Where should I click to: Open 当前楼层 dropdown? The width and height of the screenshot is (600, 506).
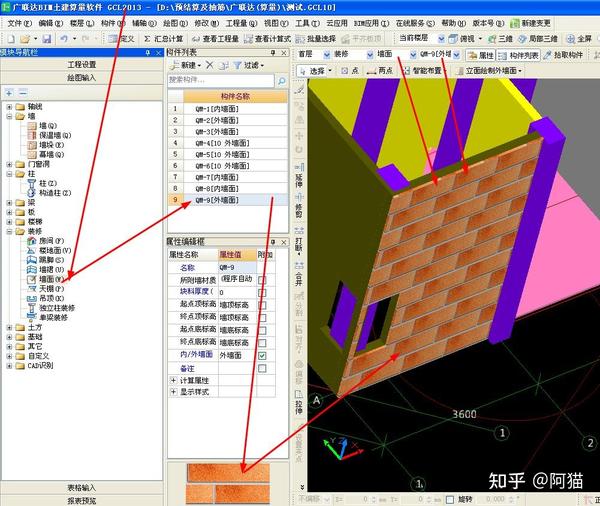coord(441,39)
